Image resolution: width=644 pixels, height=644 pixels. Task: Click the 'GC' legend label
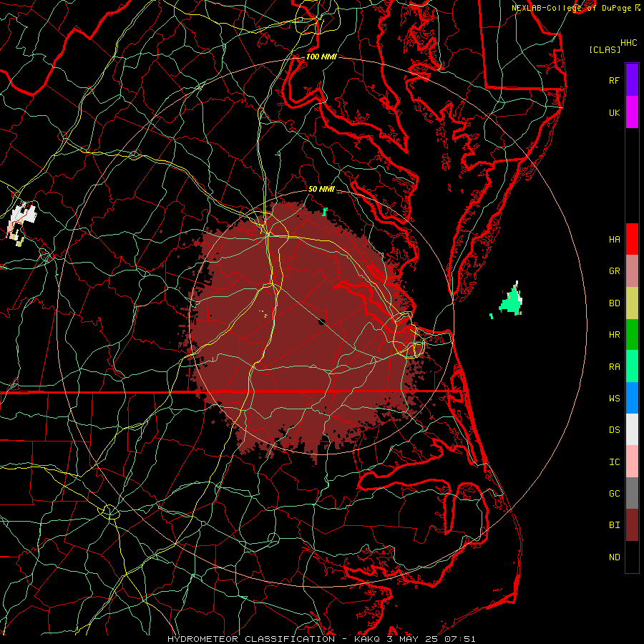click(x=614, y=493)
